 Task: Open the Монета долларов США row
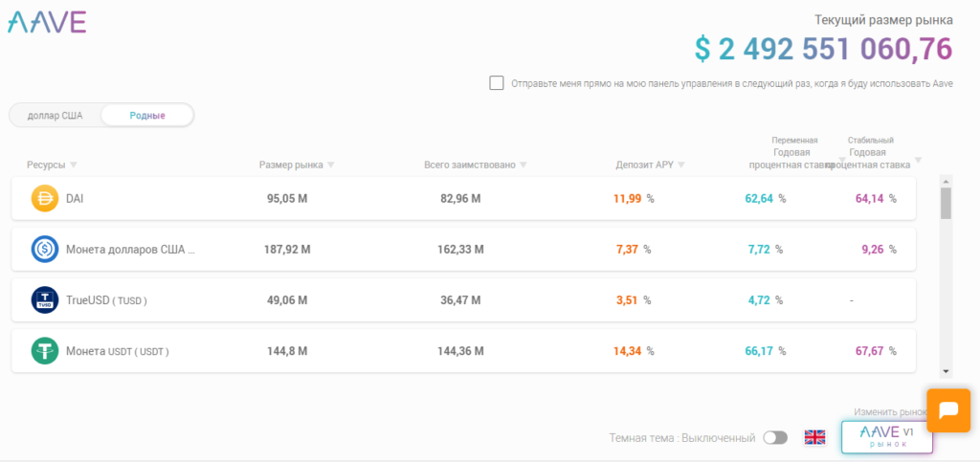tap(464, 250)
